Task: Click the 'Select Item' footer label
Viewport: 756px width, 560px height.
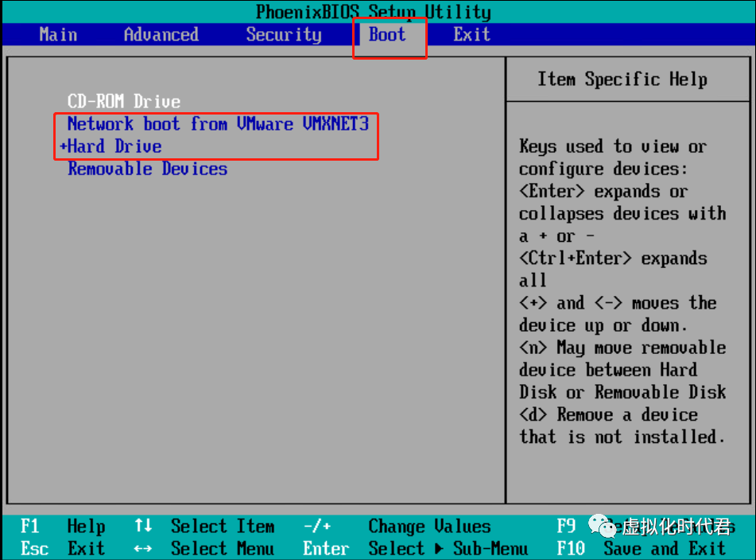Action: point(223,527)
